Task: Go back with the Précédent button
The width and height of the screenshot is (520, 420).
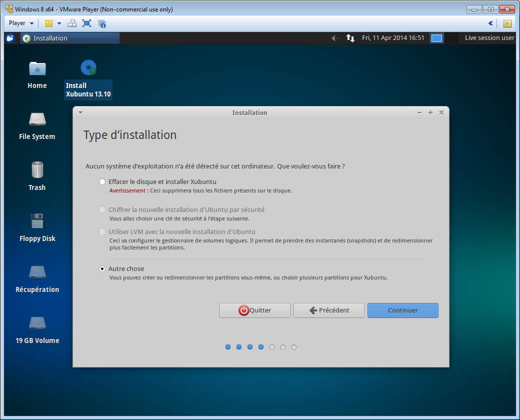Action: 328,310
